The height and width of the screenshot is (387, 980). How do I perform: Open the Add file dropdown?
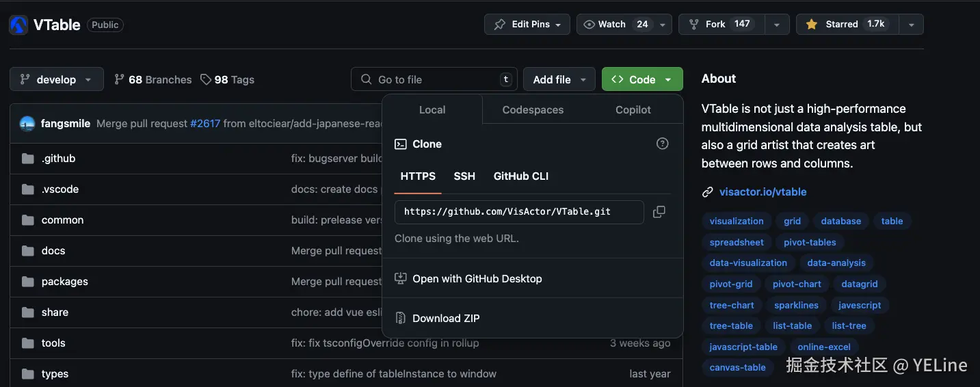tap(559, 79)
